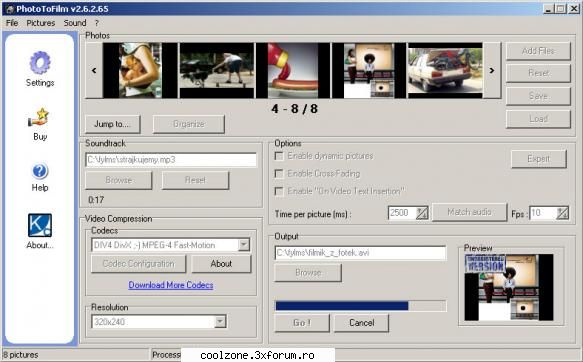Show previous photos with left arrow
This screenshot has width=583, height=362.
click(x=94, y=70)
